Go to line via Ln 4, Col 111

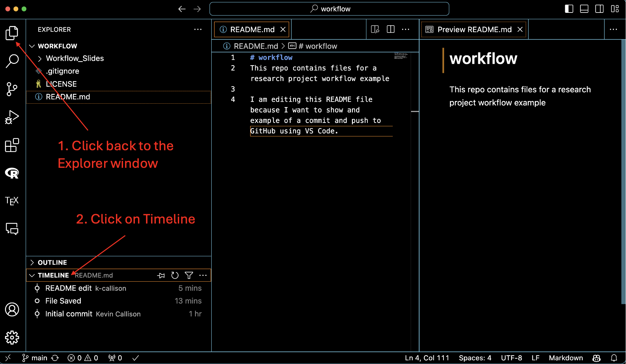coord(427,358)
